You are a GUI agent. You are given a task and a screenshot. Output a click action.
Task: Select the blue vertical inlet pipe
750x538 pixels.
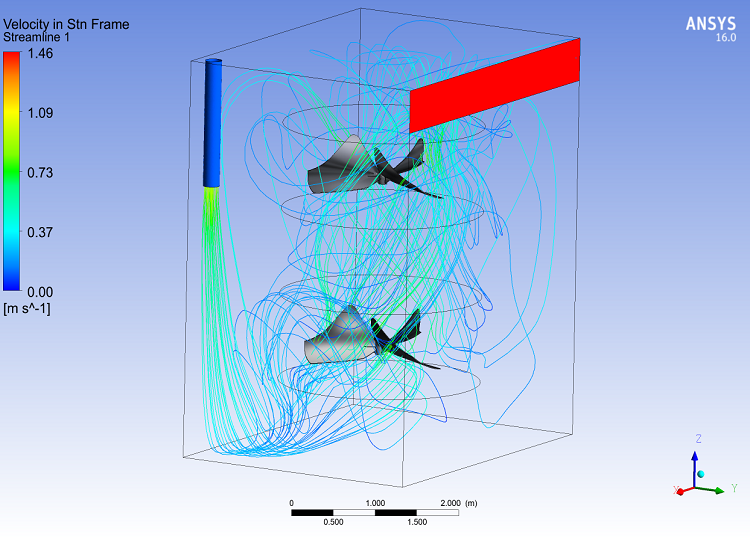(212, 123)
